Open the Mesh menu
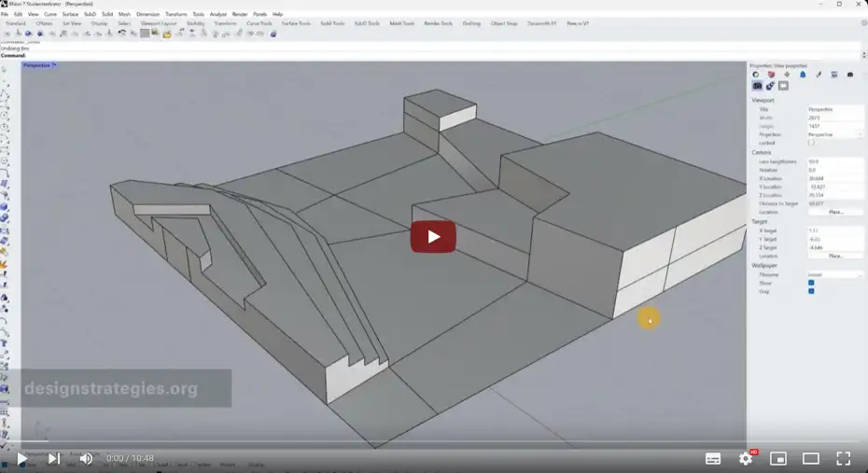 [124, 14]
